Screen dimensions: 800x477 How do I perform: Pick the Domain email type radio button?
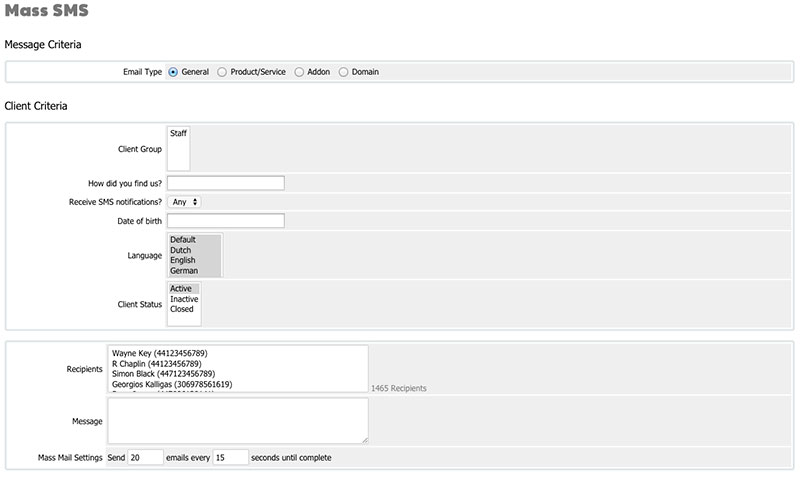coord(344,72)
